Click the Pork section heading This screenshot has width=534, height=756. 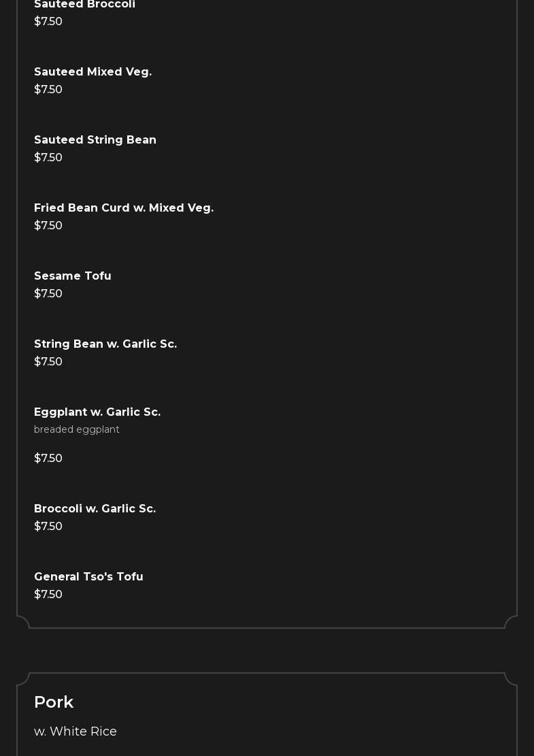[x=54, y=702]
